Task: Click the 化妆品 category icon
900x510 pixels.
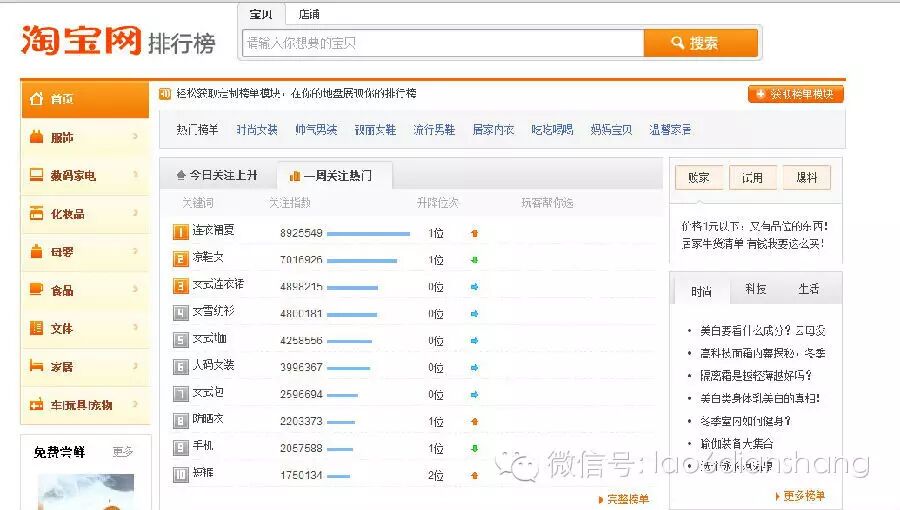Action: [37, 213]
